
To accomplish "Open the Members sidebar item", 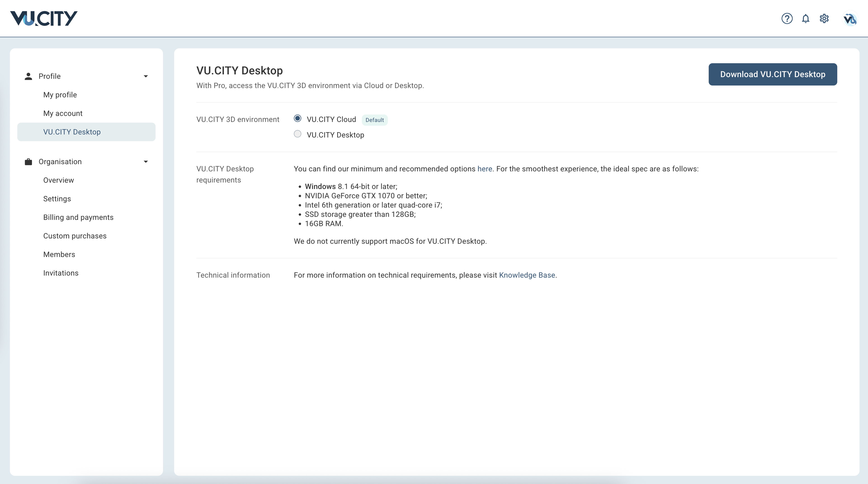I will [59, 255].
